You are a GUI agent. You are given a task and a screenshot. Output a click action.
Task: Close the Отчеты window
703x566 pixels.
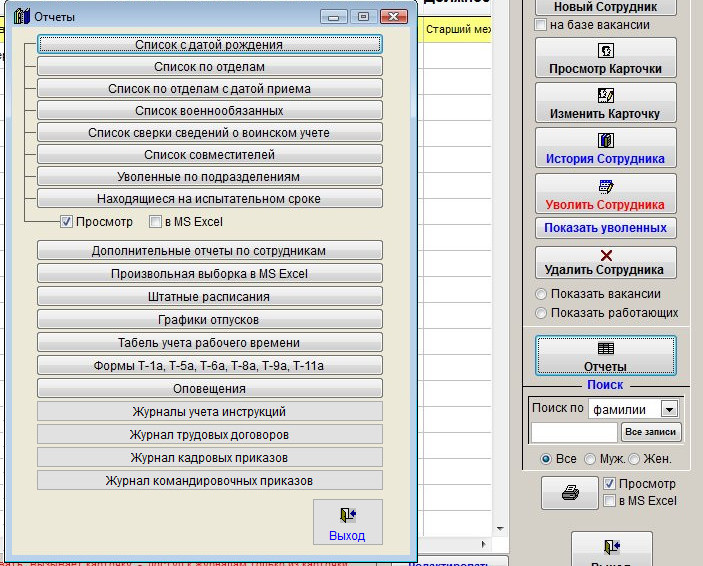point(394,17)
